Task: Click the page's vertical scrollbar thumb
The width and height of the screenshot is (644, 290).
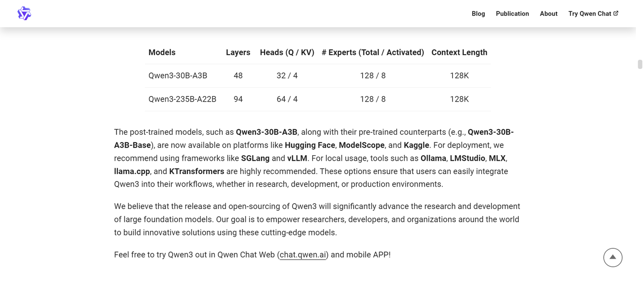Action: point(640,64)
